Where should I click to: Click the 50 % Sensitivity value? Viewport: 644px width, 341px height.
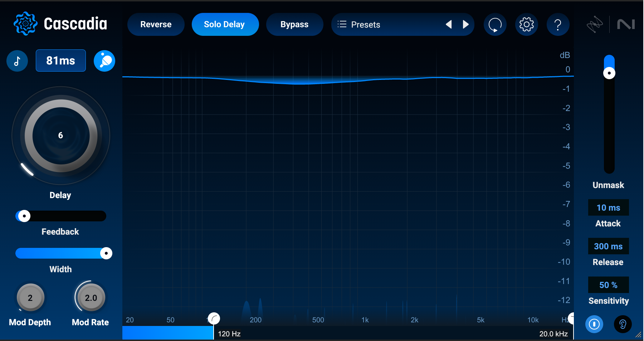609,285
